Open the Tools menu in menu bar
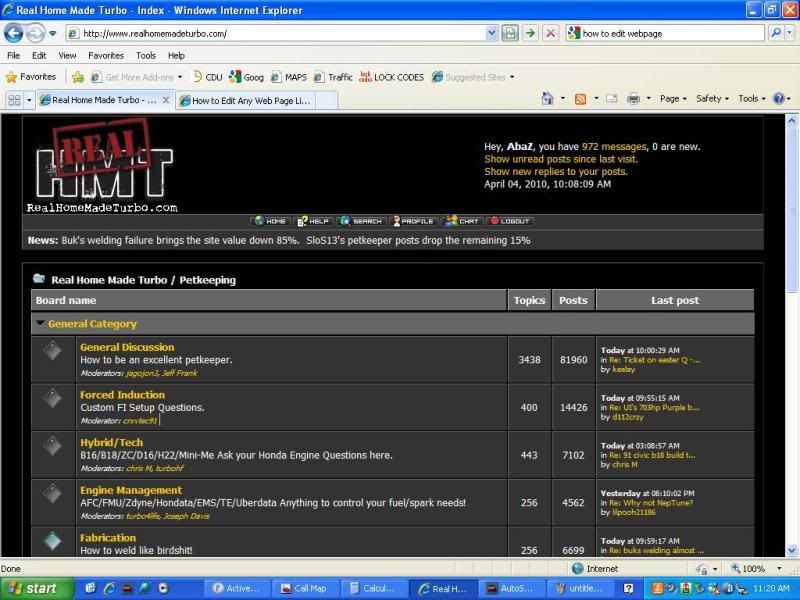 [145, 56]
